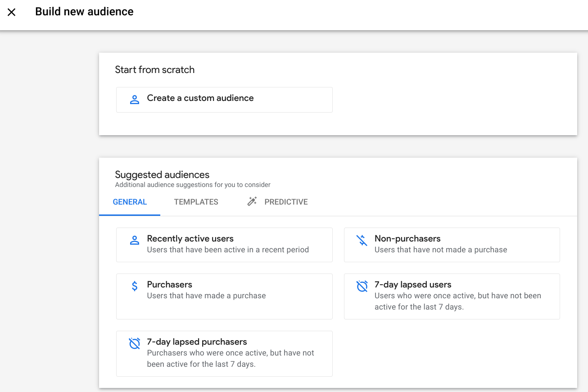The width and height of the screenshot is (588, 392).
Task: Select the 7-day lapsed purchasers title
Action: [197, 342]
